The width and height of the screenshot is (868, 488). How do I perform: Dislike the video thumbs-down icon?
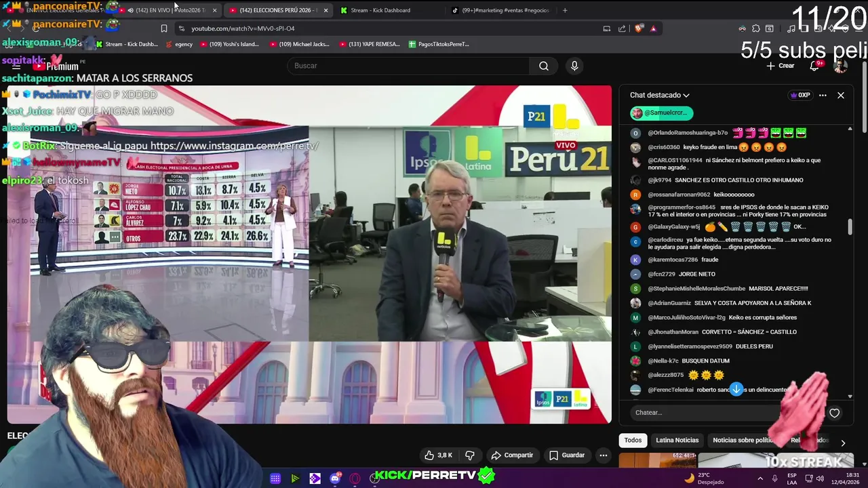click(469, 455)
